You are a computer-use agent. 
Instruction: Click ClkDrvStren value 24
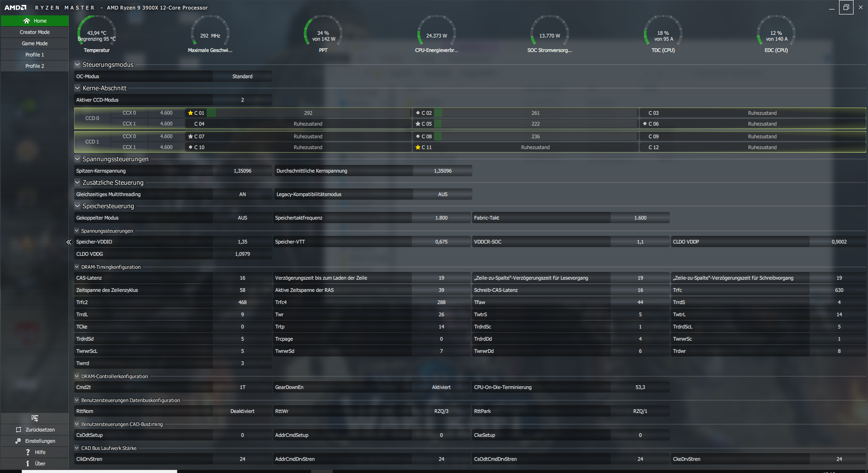tap(242, 459)
